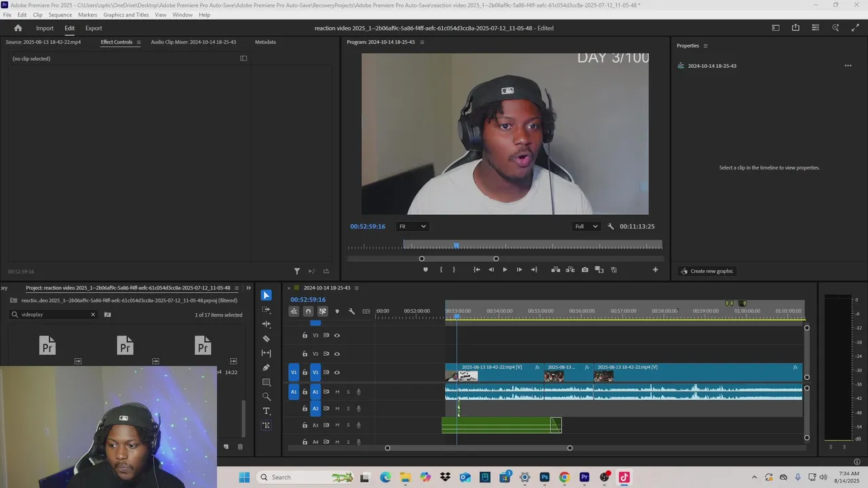Switch to Audio Clip Mixer tab

coord(193,42)
